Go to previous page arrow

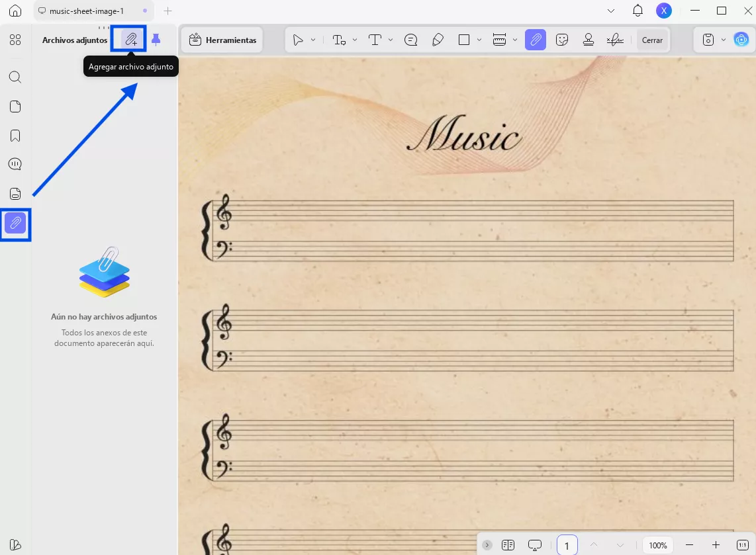(594, 545)
